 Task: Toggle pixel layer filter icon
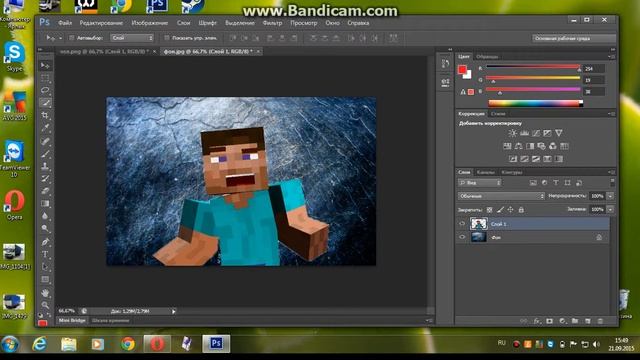[x=533, y=183]
